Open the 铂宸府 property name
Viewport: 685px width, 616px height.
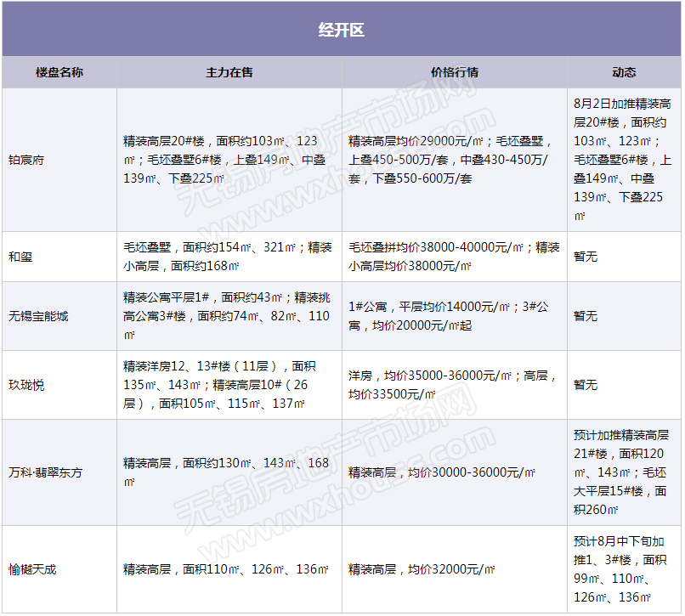click(x=26, y=160)
